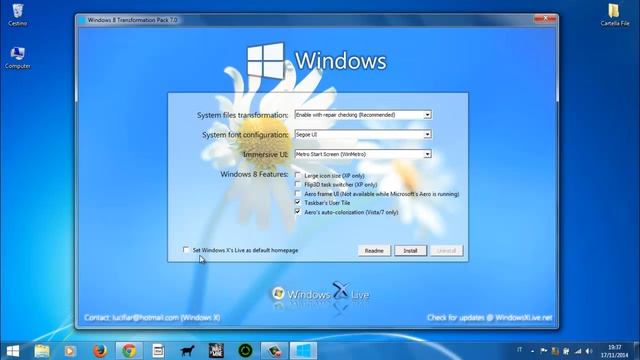Click the Immersive UI label

tap(266, 154)
